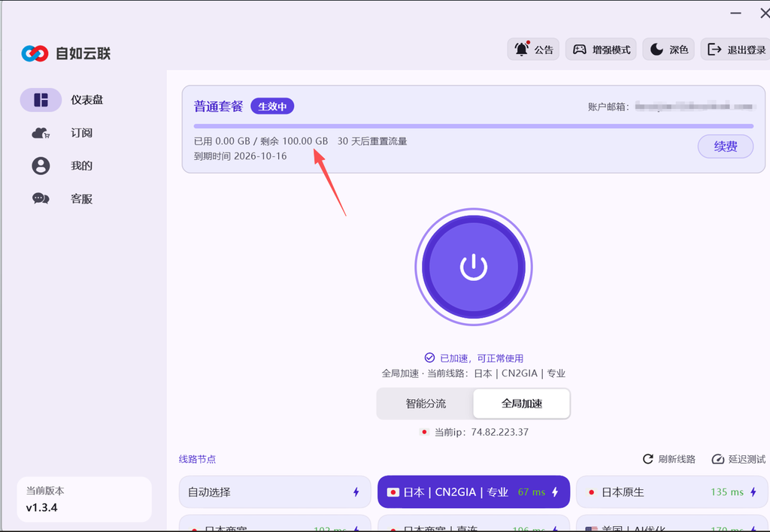Enable 增强模式 with the gamepad icon
This screenshot has height=532, width=770.
point(580,50)
